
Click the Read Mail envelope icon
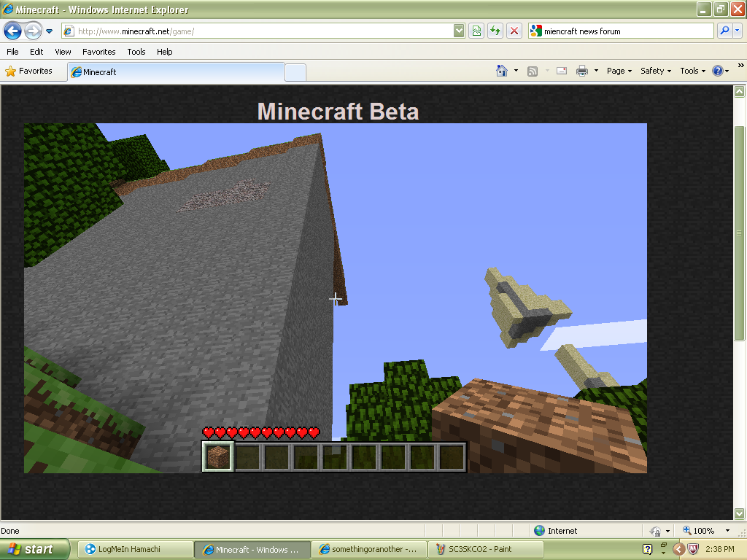[562, 71]
